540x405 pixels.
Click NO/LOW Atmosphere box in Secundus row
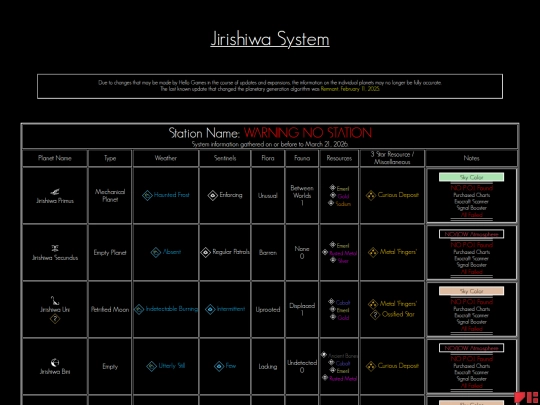coord(471,234)
